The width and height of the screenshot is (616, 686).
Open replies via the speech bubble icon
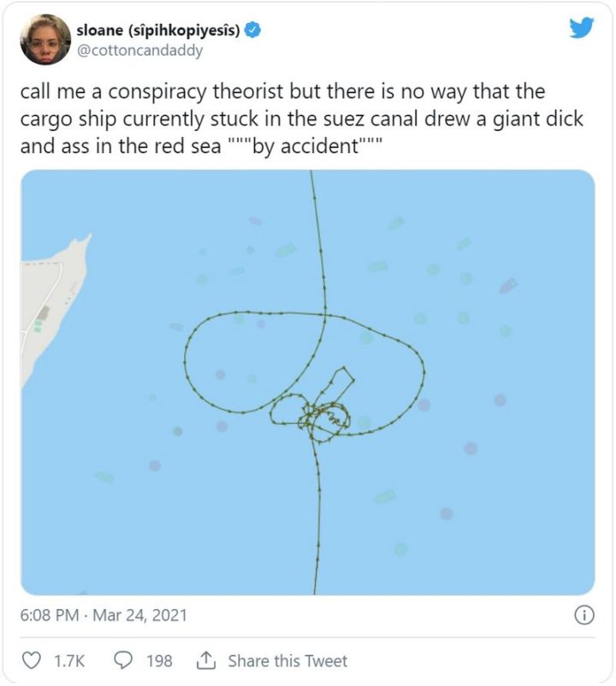pyautogui.click(x=122, y=660)
